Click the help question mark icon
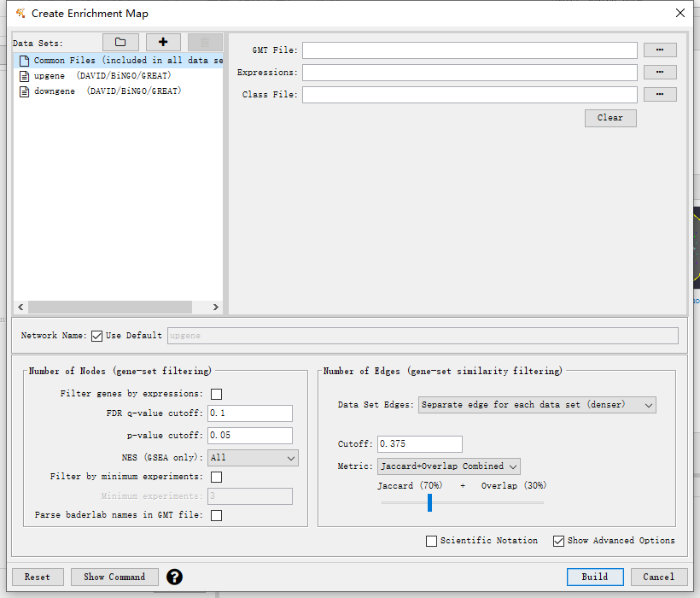This screenshot has height=598, width=700. [174, 577]
